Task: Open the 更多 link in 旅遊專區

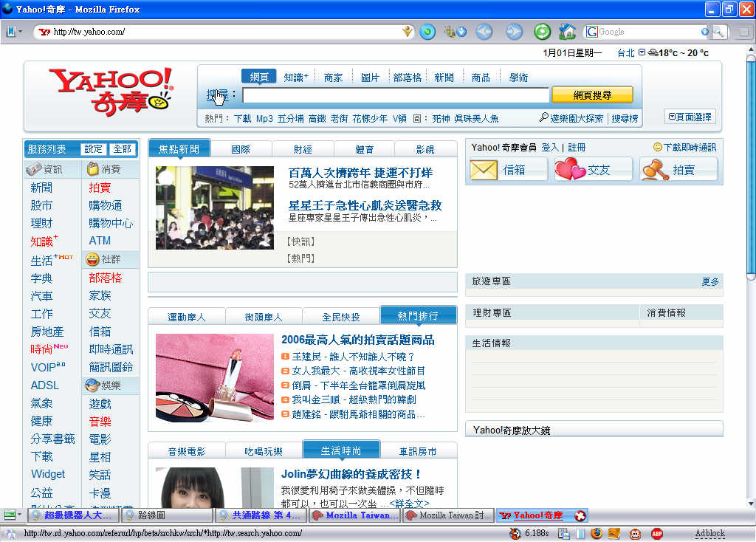Action: click(709, 281)
